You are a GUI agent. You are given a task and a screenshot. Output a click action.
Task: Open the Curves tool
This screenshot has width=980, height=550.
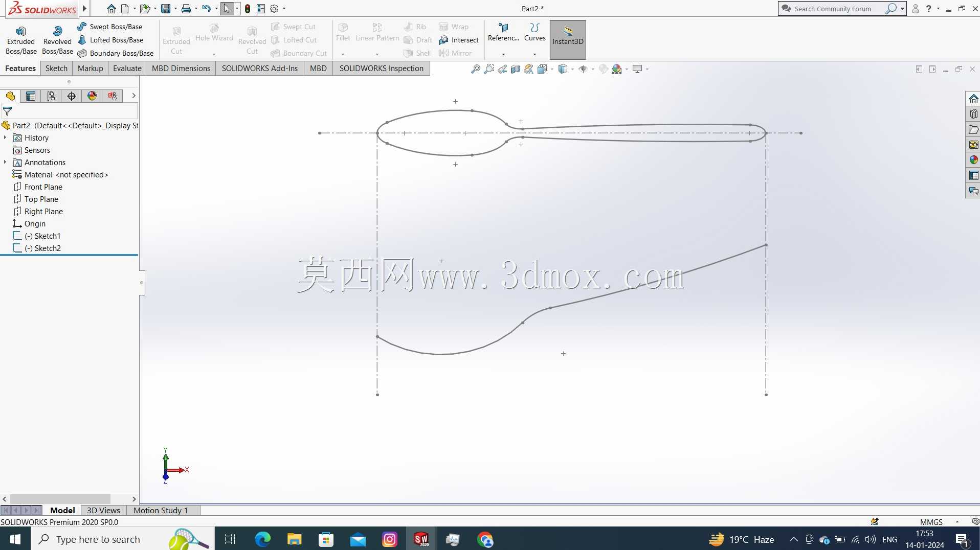click(x=534, y=39)
